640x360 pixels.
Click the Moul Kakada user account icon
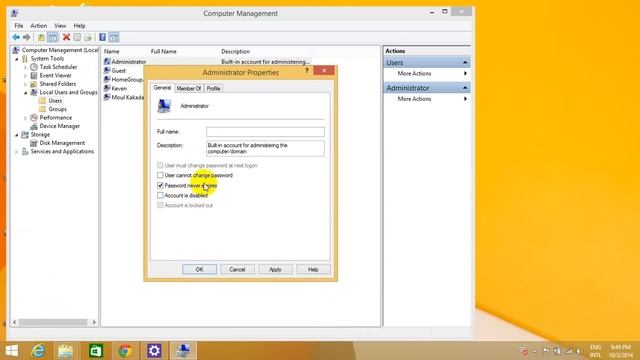tap(107, 97)
